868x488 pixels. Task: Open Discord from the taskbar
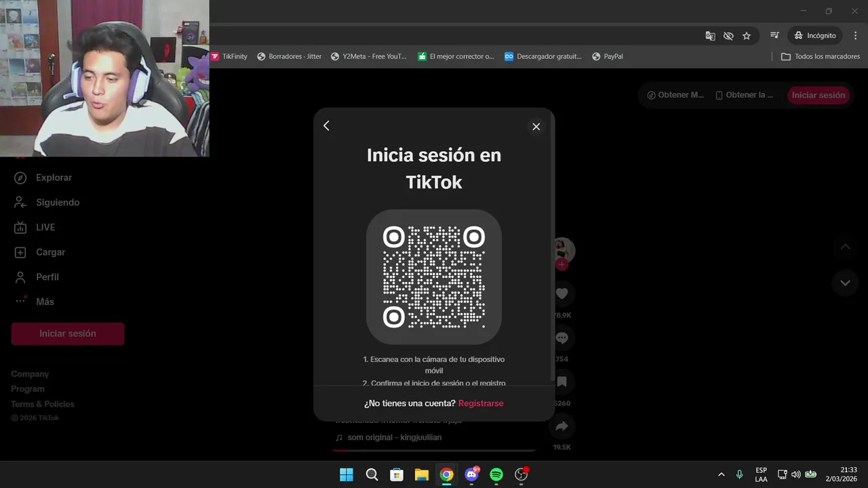472,474
